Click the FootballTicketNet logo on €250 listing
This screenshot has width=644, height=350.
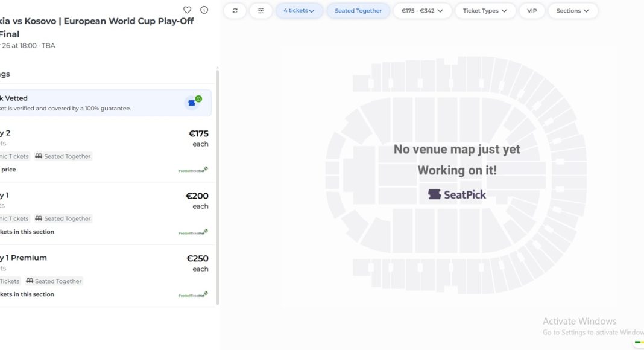tap(193, 295)
